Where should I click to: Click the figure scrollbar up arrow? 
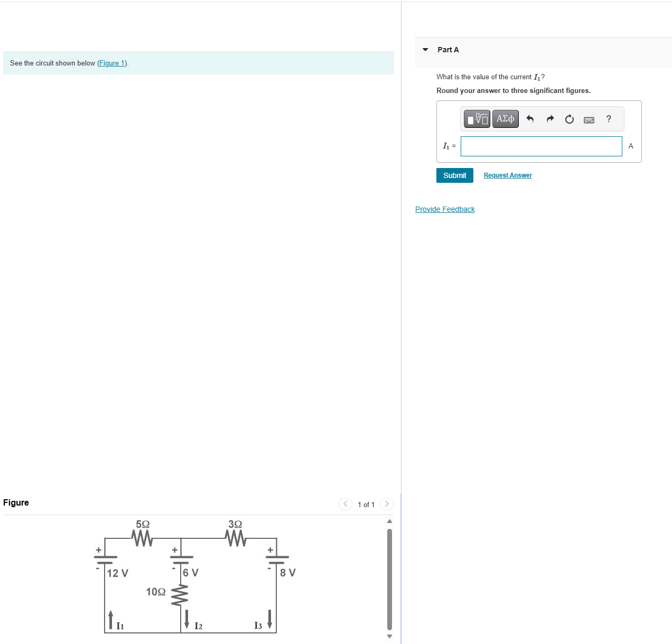pyautogui.click(x=390, y=521)
